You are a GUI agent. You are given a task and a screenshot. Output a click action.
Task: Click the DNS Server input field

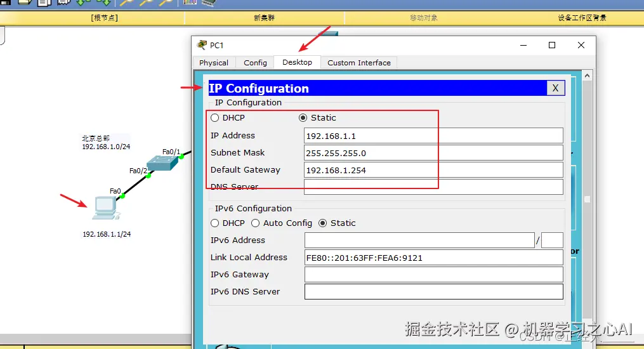click(x=434, y=187)
